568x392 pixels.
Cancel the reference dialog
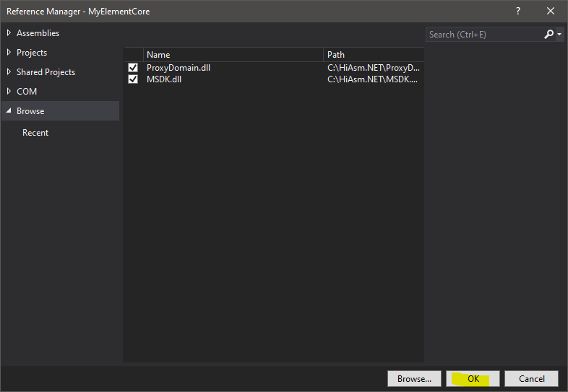531,379
